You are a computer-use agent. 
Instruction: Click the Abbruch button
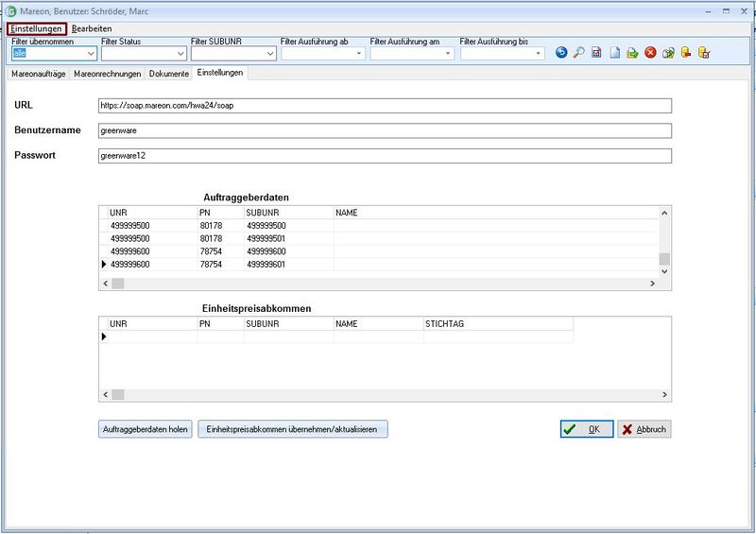[644, 429]
